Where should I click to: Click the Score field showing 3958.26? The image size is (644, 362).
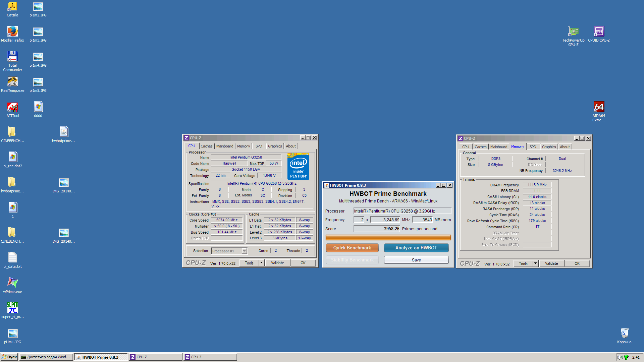[x=377, y=229]
